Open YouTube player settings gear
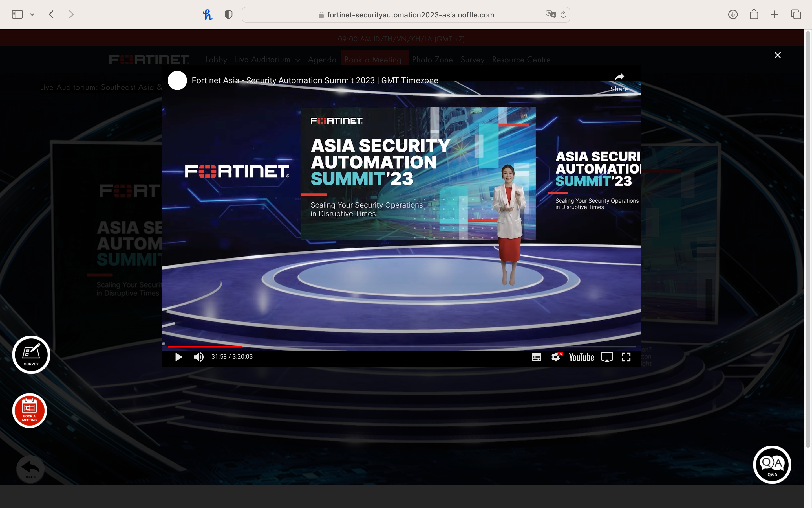The height and width of the screenshot is (508, 812). pos(556,357)
